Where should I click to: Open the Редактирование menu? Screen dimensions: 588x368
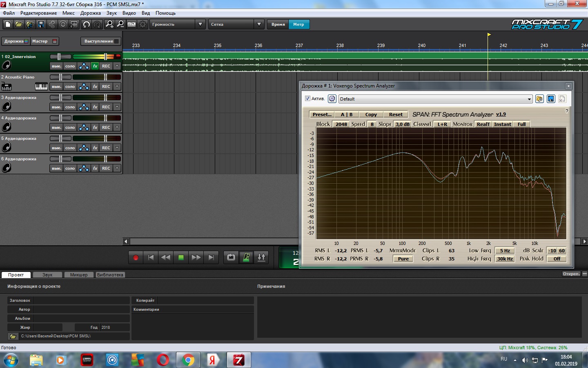click(39, 13)
